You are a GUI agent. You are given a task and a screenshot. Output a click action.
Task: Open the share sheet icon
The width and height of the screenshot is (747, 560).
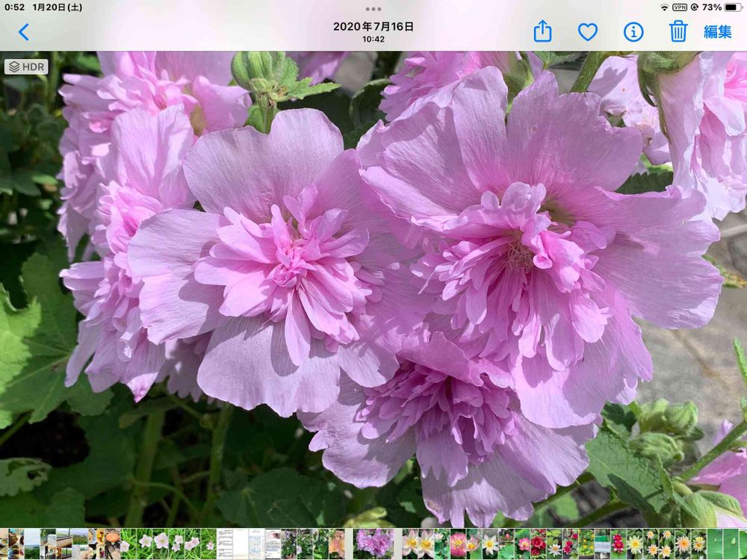pyautogui.click(x=542, y=31)
